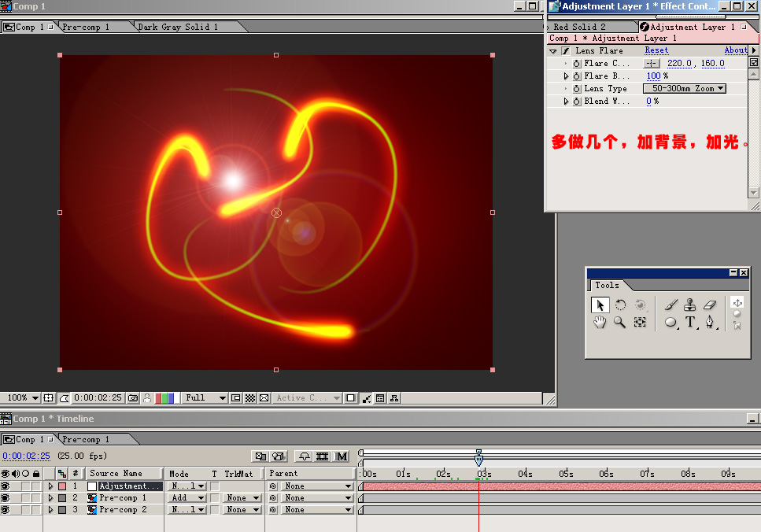The width and height of the screenshot is (761, 532).
Task: Click the Flare Center X value 220.0
Action: [x=679, y=64]
